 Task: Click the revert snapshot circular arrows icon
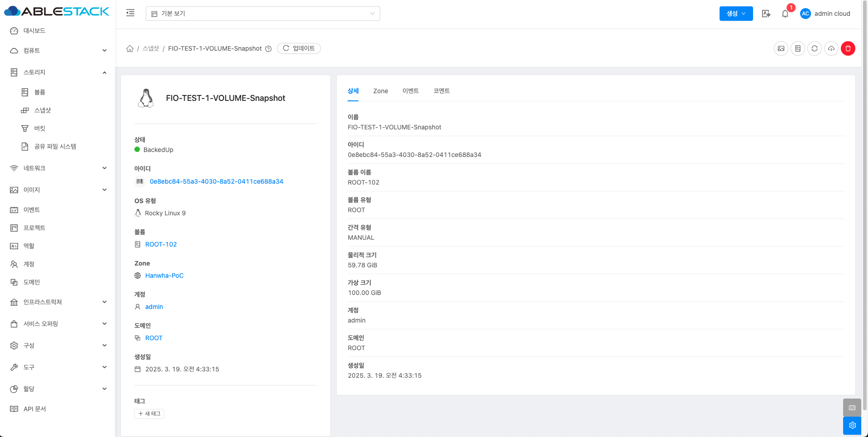coord(815,48)
